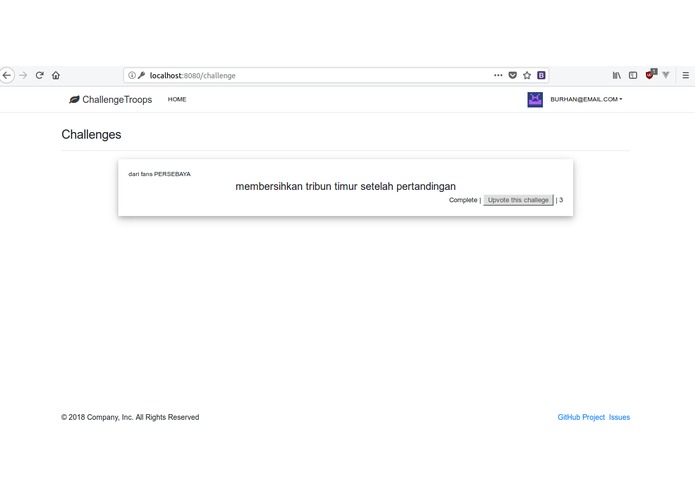Bookmark this page with the star icon

(x=527, y=75)
